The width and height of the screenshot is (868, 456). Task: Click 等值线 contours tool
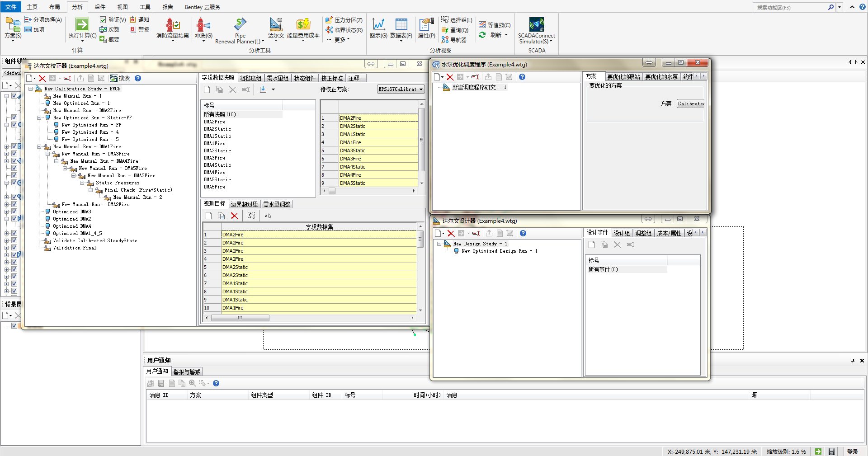(x=495, y=25)
